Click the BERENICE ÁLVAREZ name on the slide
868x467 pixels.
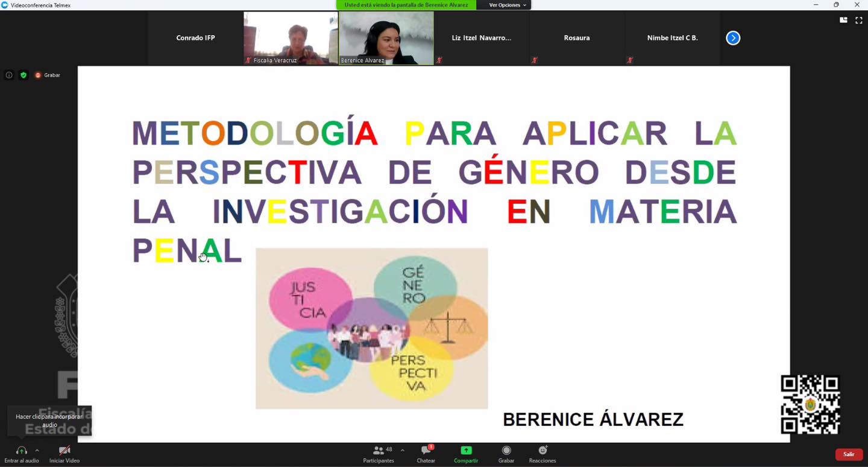[x=593, y=419]
